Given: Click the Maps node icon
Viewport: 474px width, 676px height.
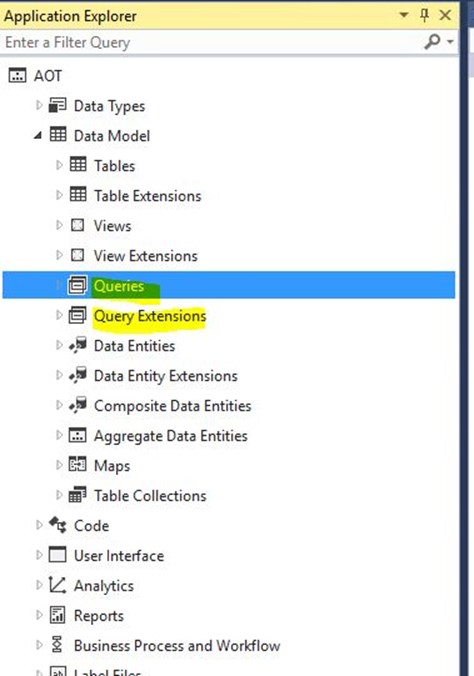Looking at the screenshot, I should (78, 465).
